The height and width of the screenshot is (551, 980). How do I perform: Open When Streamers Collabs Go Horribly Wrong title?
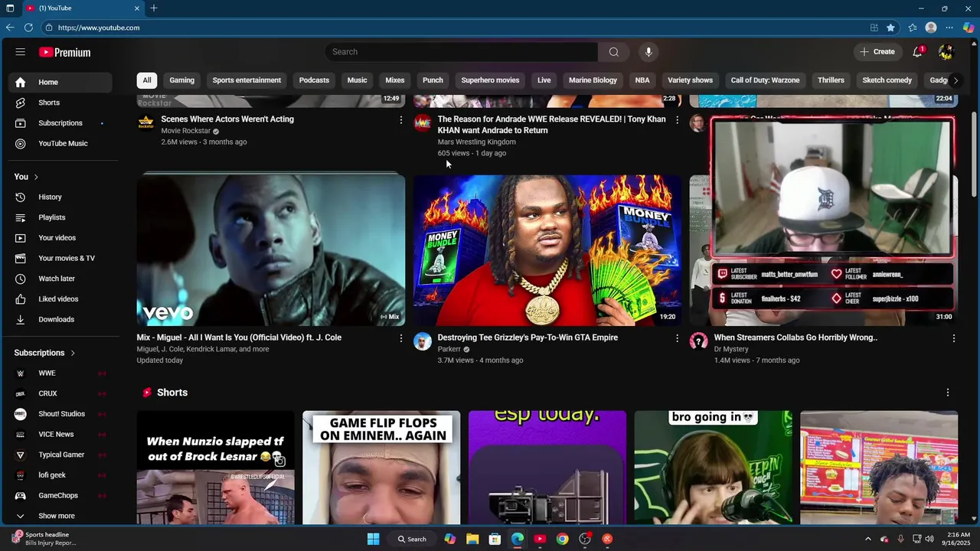795,337
